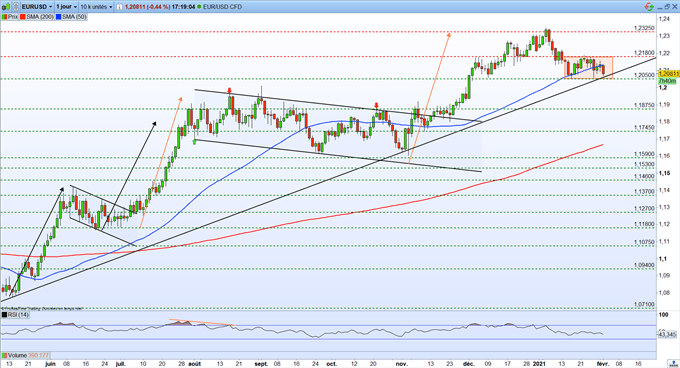Click the candlestick chart icon in title bar
The image size is (680, 368).
pyautogui.click(x=6, y=7)
